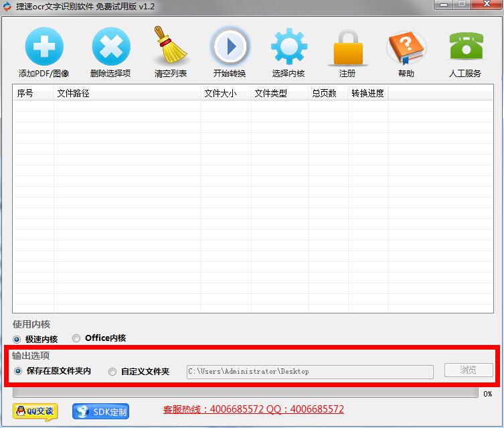Image resolution: width=504 pixels, height=428 pixels.
Task: Click the 删除选择项 X icon
Action: tap(111, 46)
